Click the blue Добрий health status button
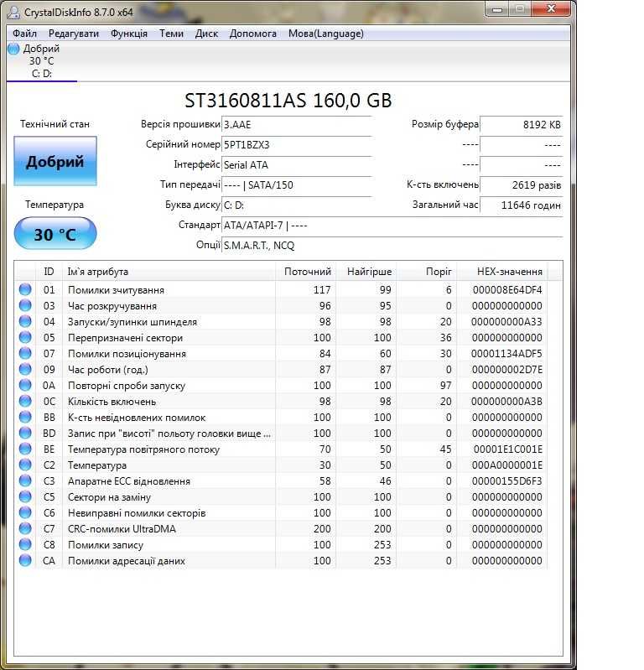 coord(55,161)
